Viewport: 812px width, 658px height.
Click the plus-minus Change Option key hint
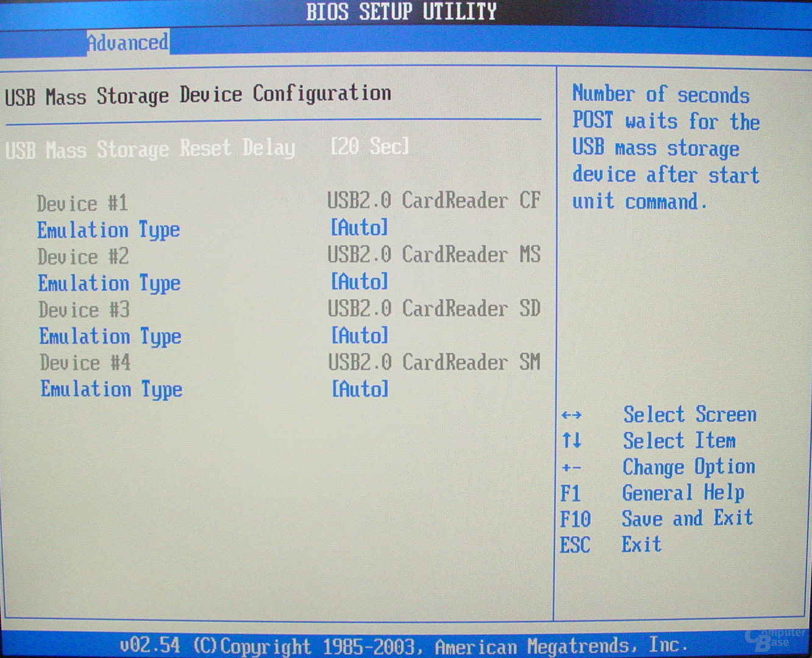pyautogui.click(x=571, y=468)
